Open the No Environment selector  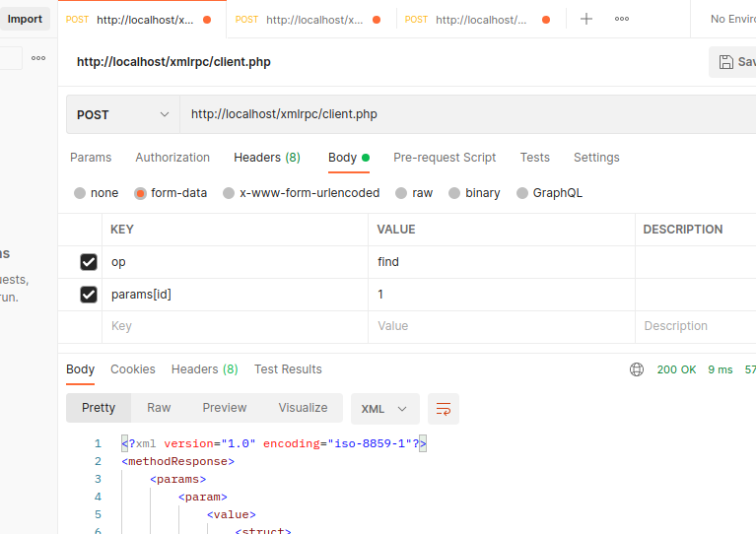coord(733,20)
